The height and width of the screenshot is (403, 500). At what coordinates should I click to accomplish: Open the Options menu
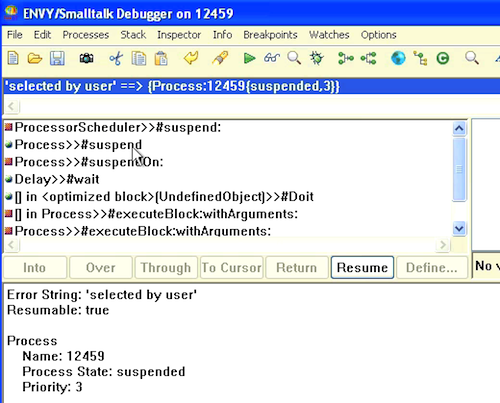click(x=379, y=35)
